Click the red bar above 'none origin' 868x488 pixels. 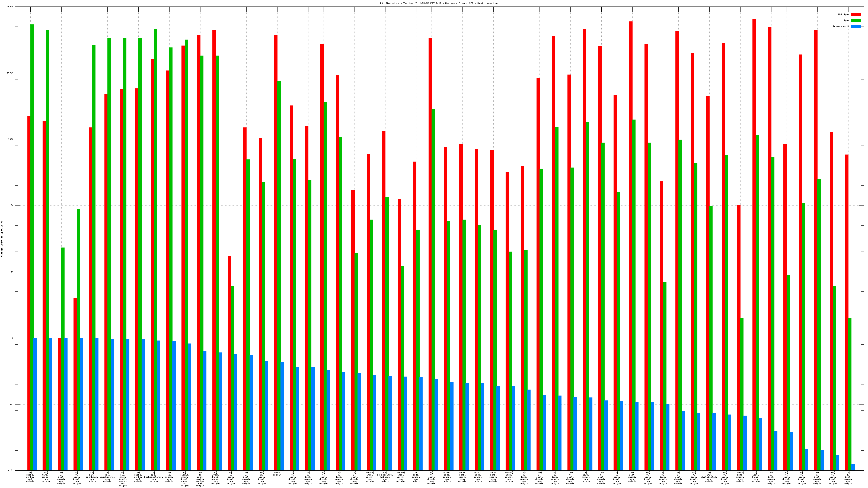pos(276,236)
